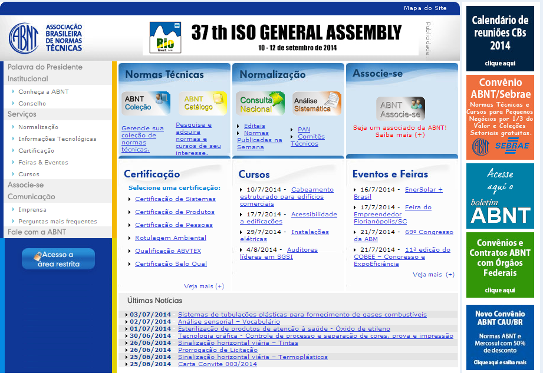Click Veja mais under Certificação
The height and width of the screenshot is (392, 543).
(x=204, y=286)
